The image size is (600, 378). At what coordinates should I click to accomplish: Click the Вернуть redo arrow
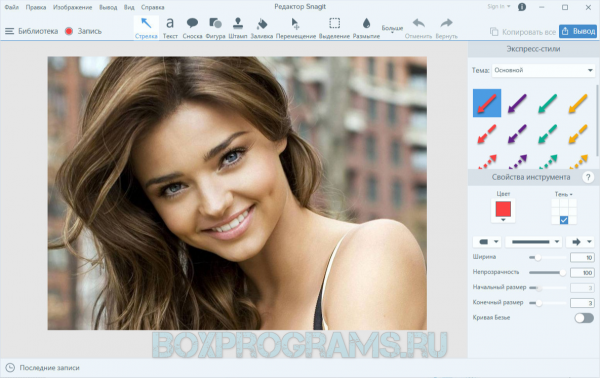pos(446,28)
